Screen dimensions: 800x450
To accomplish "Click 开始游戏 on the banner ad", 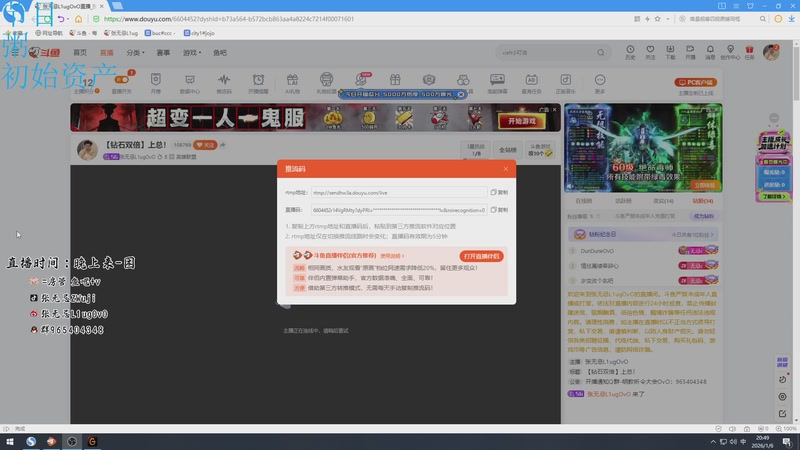I will point(521,121).
